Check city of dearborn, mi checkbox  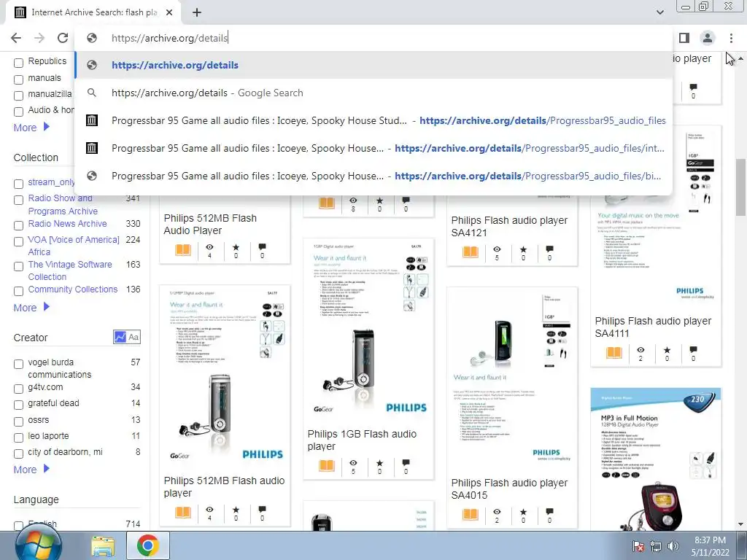pyautogui.click(x=18, y=454)
